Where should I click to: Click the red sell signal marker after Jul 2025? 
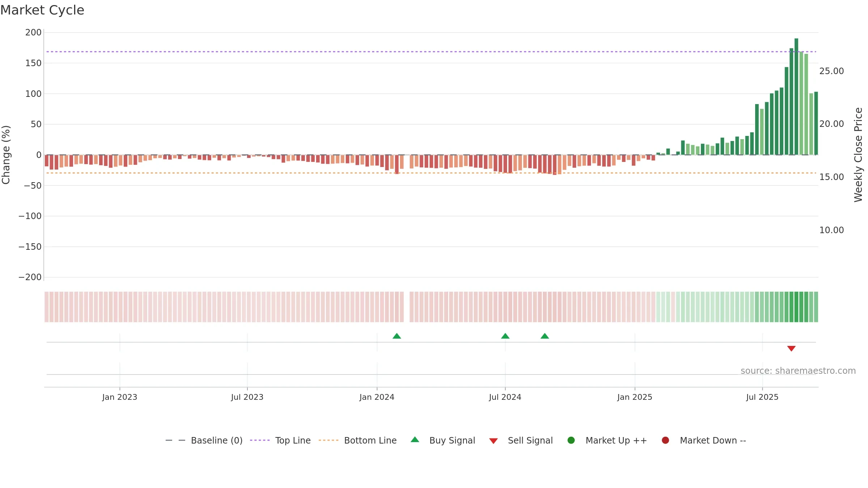[791, 348]
